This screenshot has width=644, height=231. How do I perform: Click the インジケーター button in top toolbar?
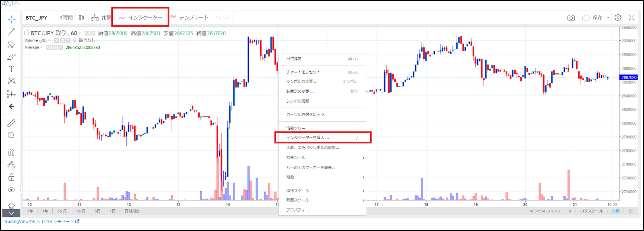[140, 18]
